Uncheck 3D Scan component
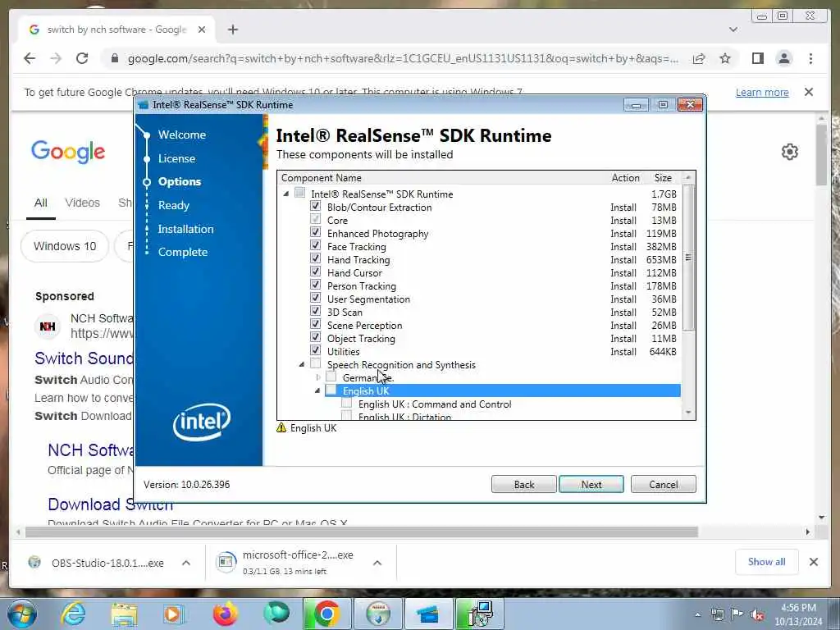The height and width of the screenshot is (630, 840). 316,311
